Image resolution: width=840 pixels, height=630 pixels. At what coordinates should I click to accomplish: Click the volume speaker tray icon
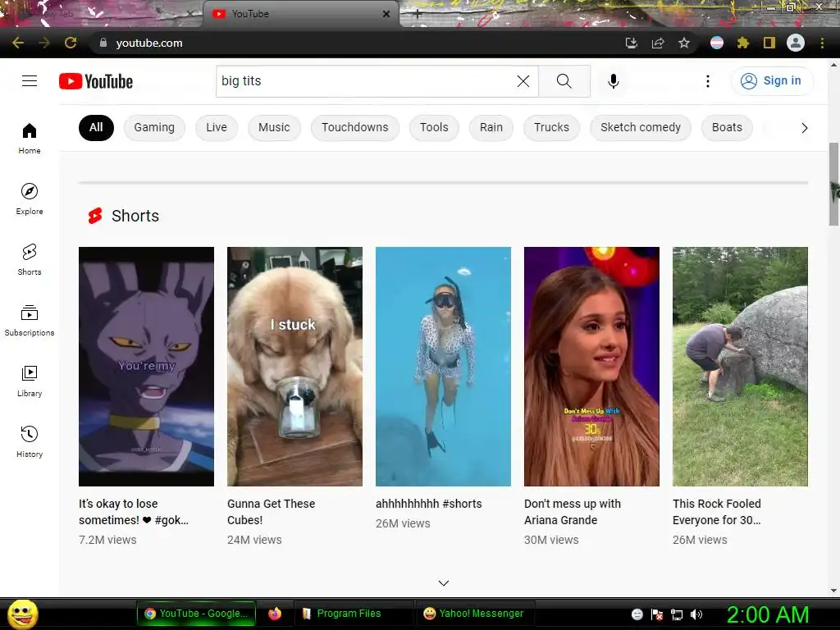[696, 614]
